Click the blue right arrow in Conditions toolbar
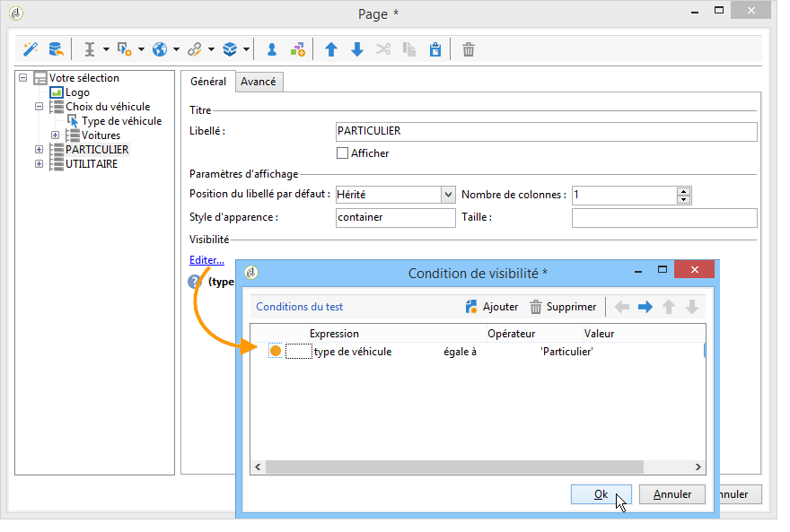Image resolution: width=790 pixels, height=532 pixels. pyautogui.click(x=645, y=307)
